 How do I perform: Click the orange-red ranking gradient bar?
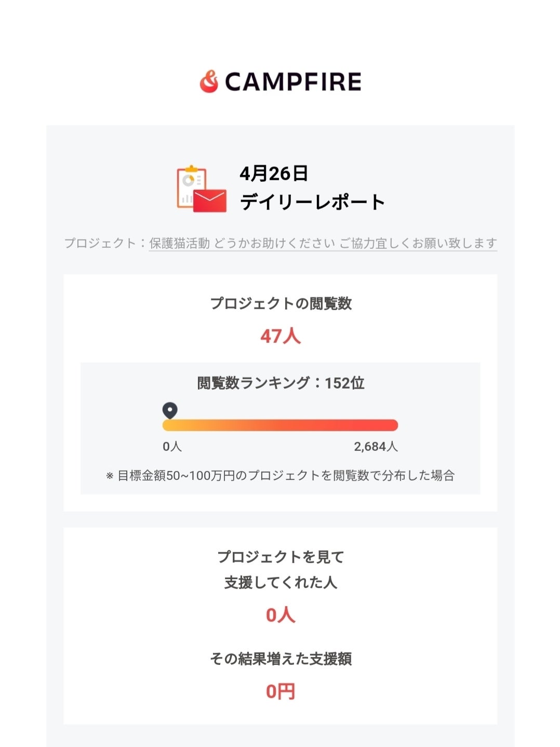click(x=281, y=425)
